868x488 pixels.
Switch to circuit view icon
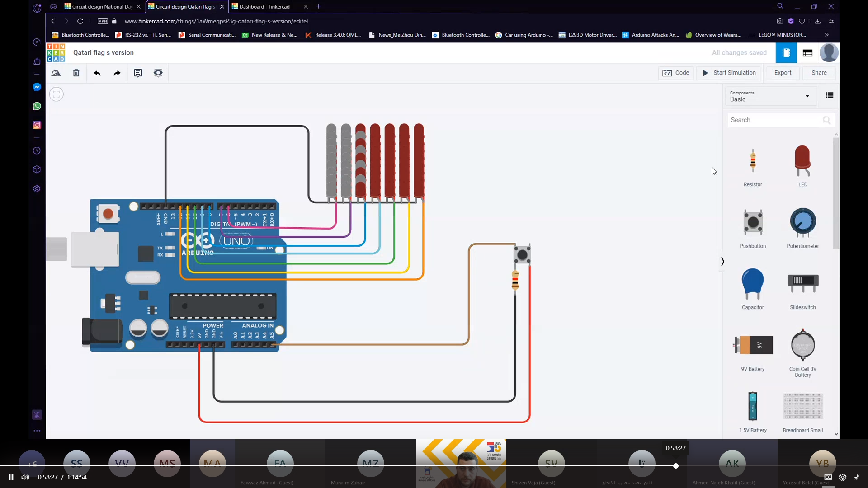[786, 53]
